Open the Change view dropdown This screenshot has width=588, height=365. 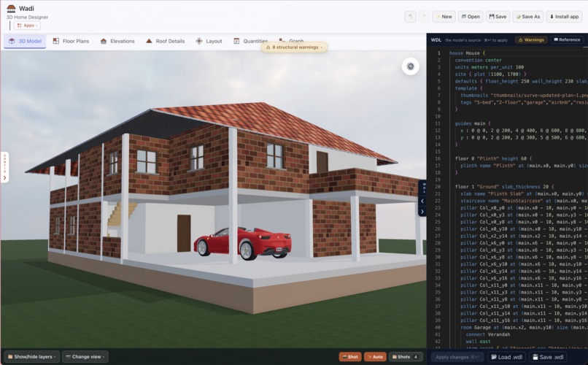[x=85, y=357]
